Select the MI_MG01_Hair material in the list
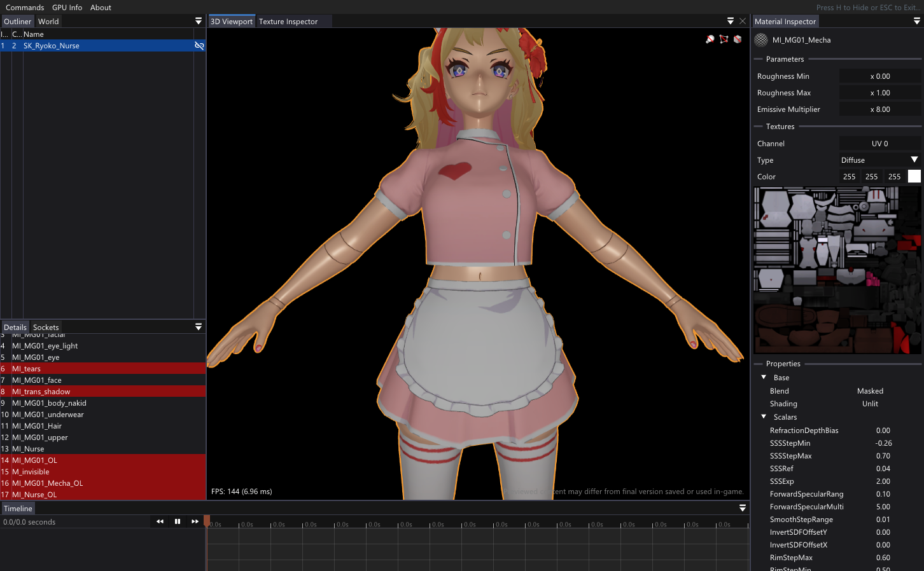The image size is (924, 571). (x=37, y=426)
